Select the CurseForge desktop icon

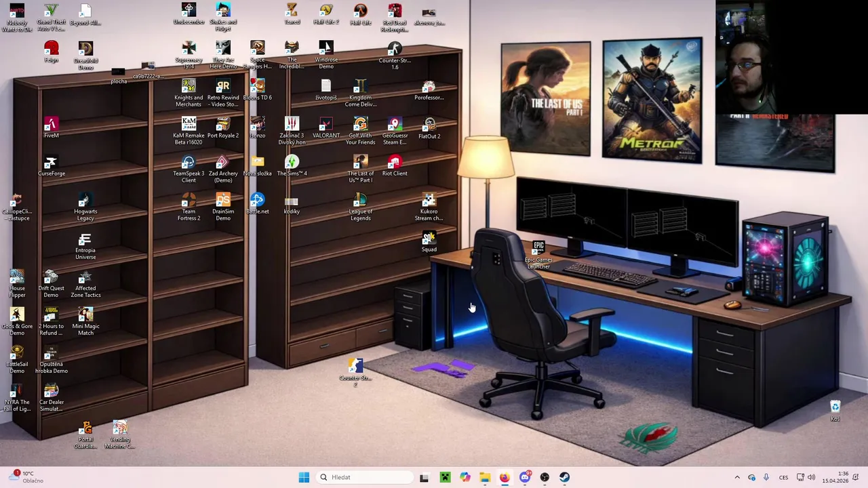click(51, 166)
